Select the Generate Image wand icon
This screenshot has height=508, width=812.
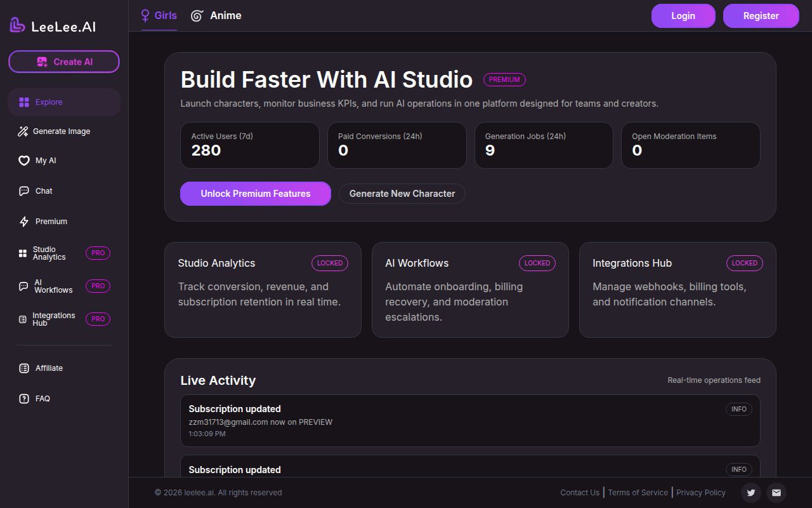coord(23,131)
